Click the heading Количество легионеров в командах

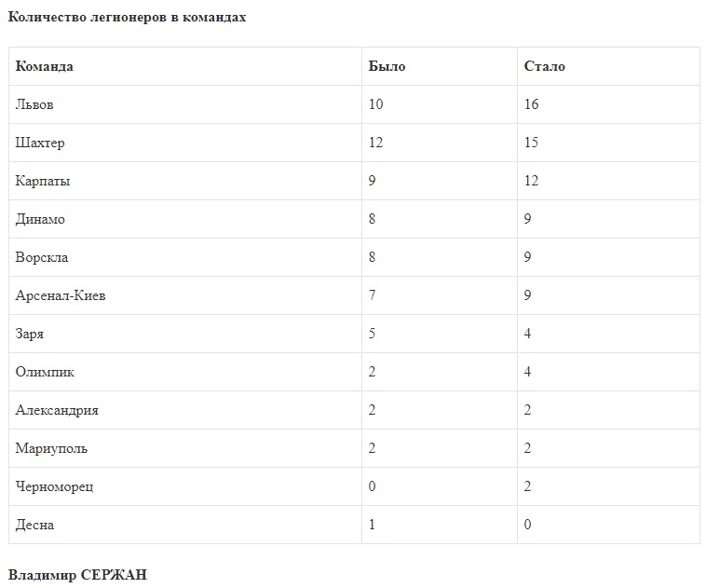click(x=127, y=17)
